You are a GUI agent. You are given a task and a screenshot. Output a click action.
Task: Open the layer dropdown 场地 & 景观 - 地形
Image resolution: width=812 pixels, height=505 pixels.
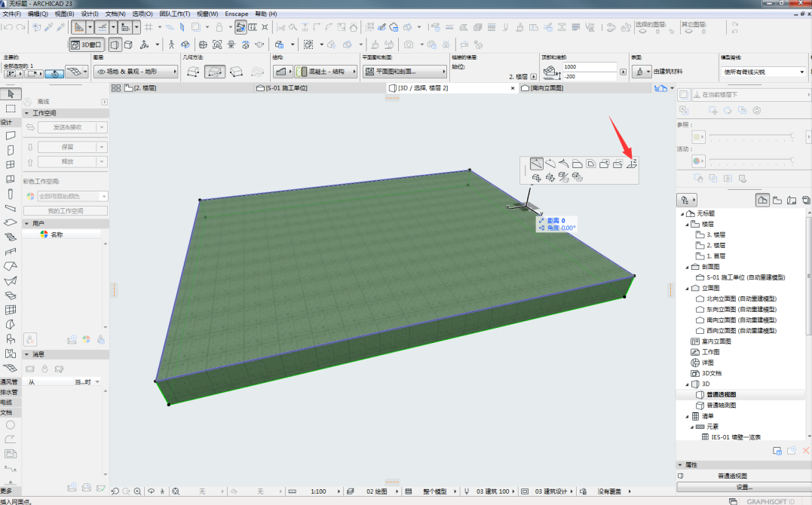pyautogui.click(x=136, y=72)
